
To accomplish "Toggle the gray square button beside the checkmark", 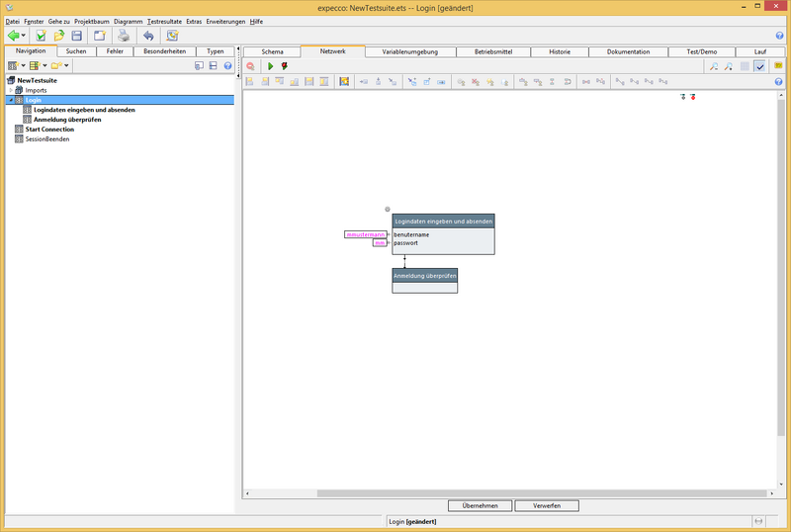I will point(745,66).
